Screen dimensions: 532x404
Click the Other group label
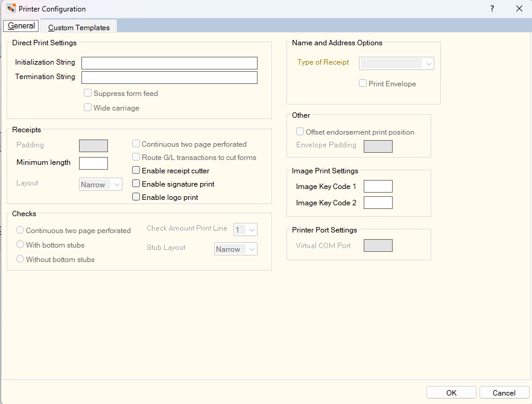[x=301, y=115]
